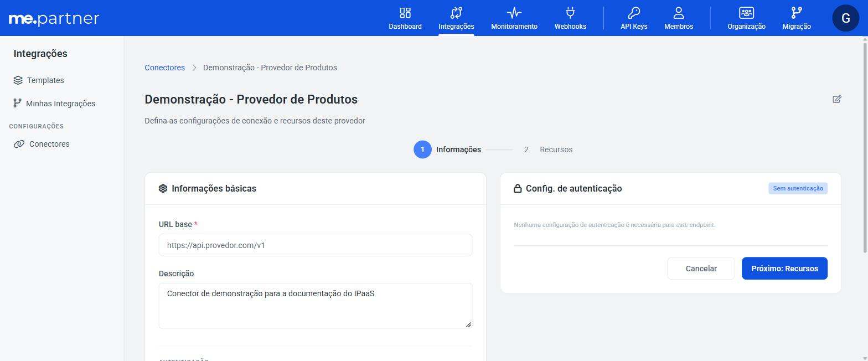Click the URL base input field

pyautogui.click(x=316, y=245)
